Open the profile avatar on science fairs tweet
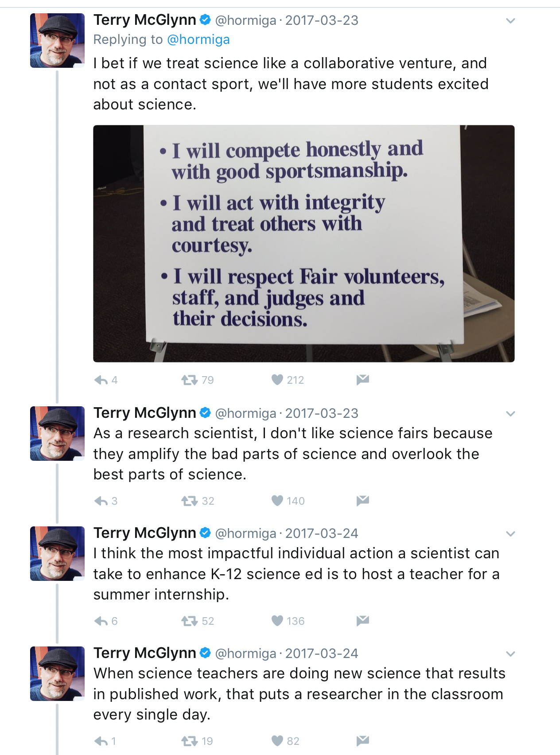Image resolution: width=560 pixels, height=755 pixels. pos(57,433)
